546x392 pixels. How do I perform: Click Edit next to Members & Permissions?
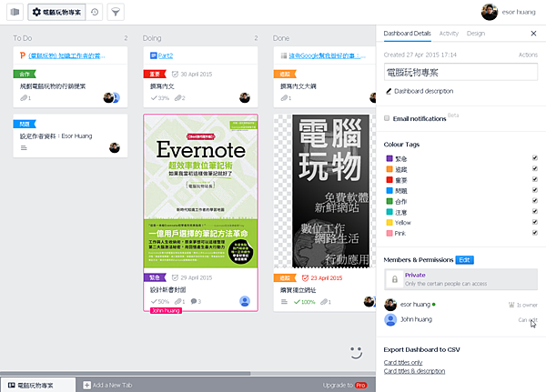[464, 260]
